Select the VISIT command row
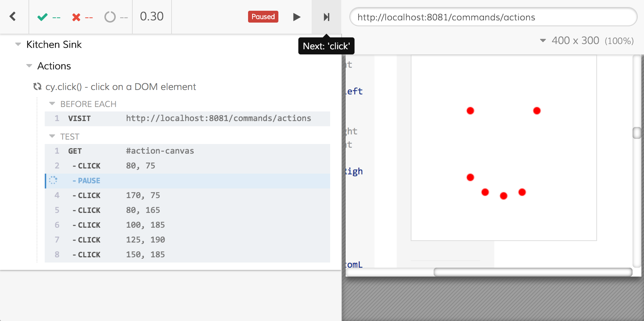This screenshot has width=644, height=321. point(187,118)
